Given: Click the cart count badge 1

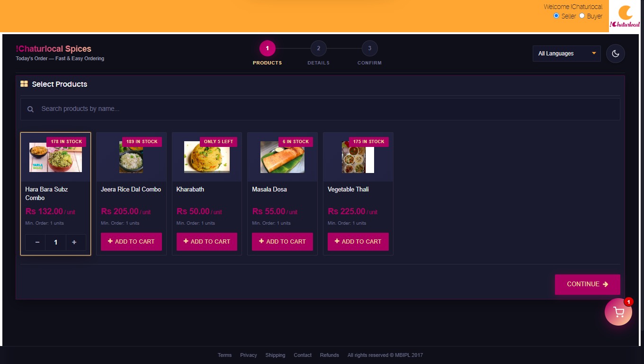Looking at the screenshot, I should [628, 302].
